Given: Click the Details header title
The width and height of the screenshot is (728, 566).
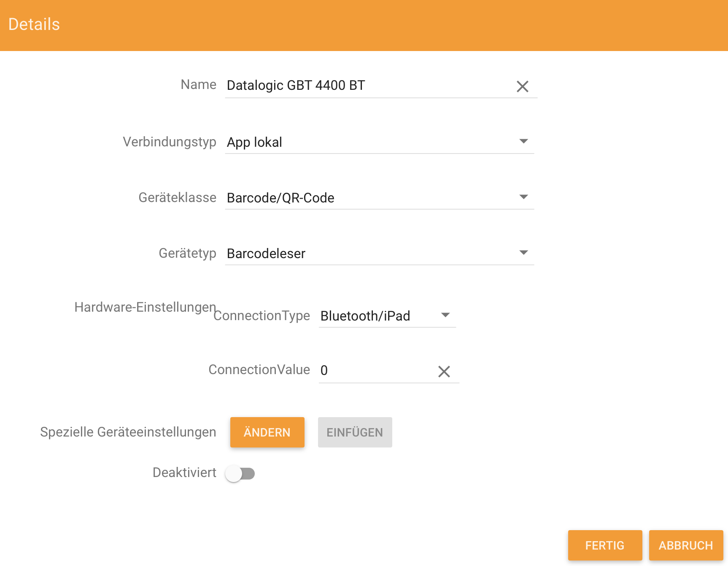Looking at the screenshot, I should (x=34, y=24).
